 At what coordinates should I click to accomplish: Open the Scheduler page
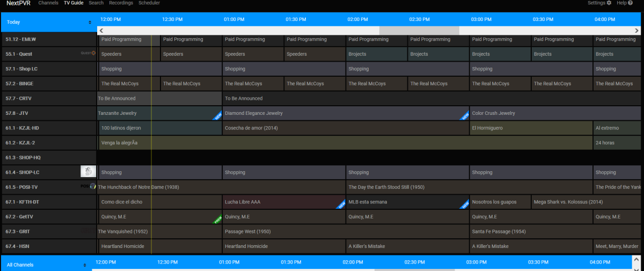[x=149, y=3]
